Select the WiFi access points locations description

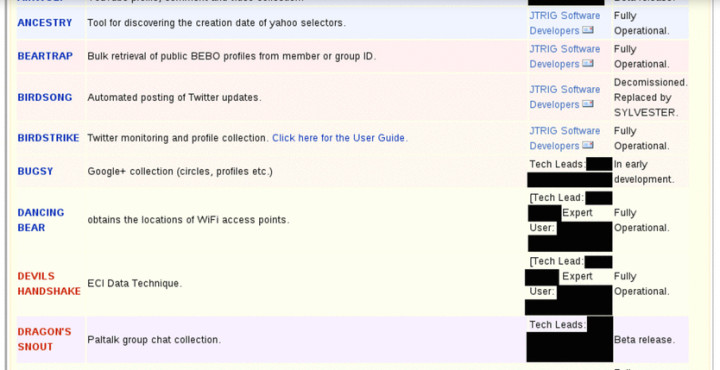(188, 220)
